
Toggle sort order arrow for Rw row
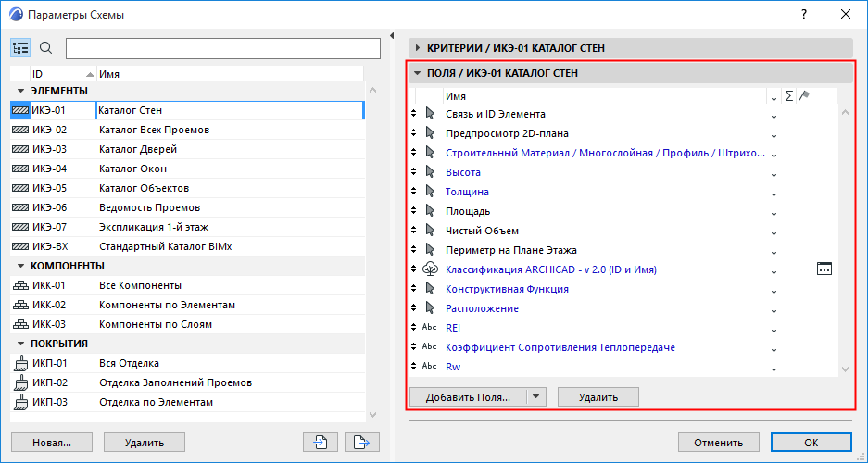(x=774, y=366)
